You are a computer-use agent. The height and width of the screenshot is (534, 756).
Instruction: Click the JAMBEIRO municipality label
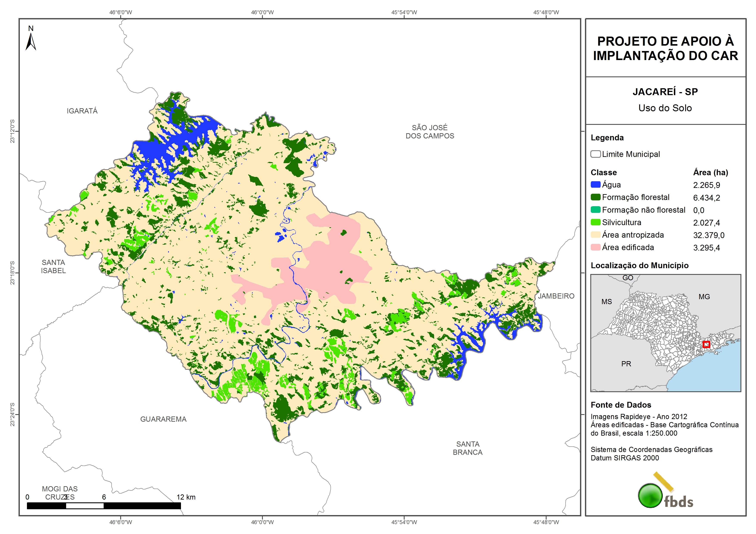(x=556, y=296)
